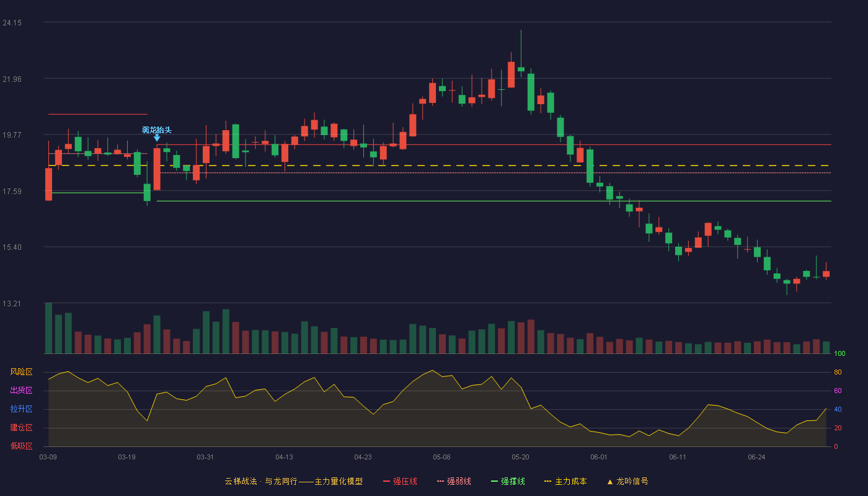This screenshot has width=868, height=496.
Task: Click the 出货区 zone label
Action: point(21,391)
